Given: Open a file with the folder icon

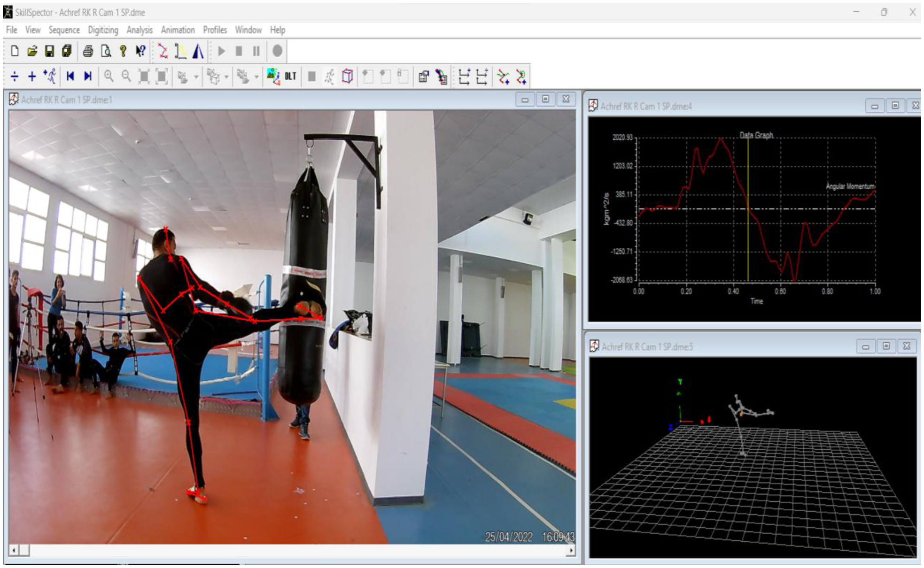Looking at the screenshot, I should [32, 51].
